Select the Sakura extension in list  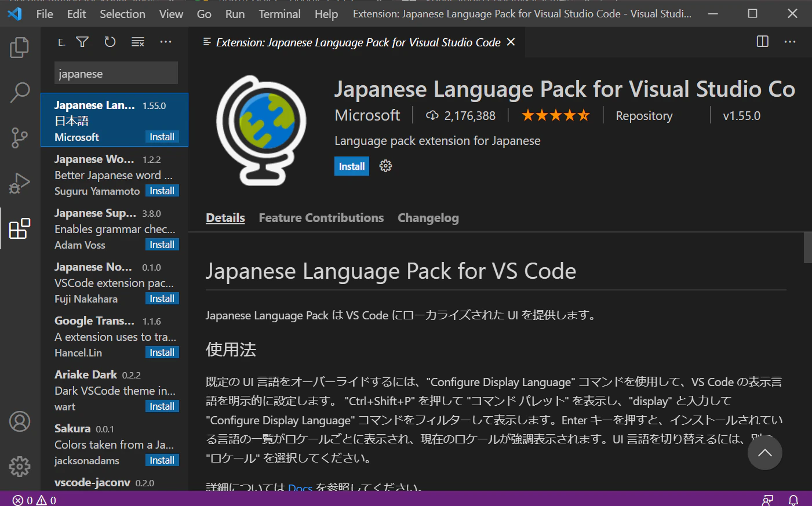coord(115,445)
